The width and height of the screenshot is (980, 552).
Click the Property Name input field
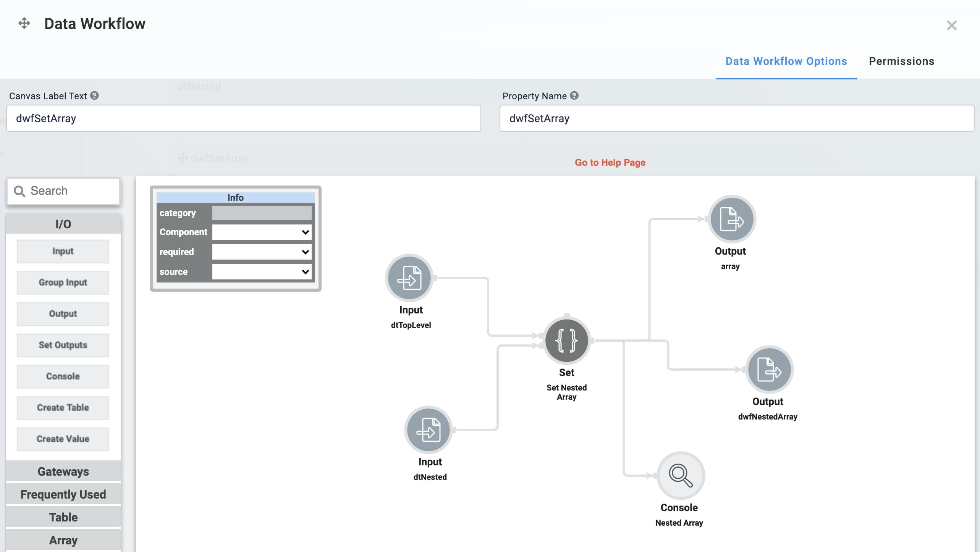(x=737, y=118)
